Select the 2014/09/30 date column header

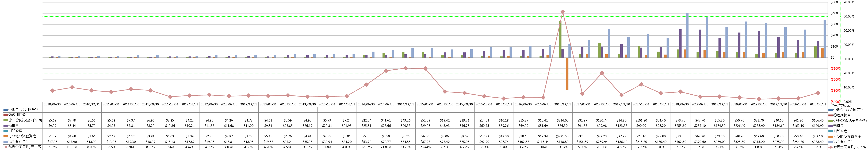[x=386, y=104]
